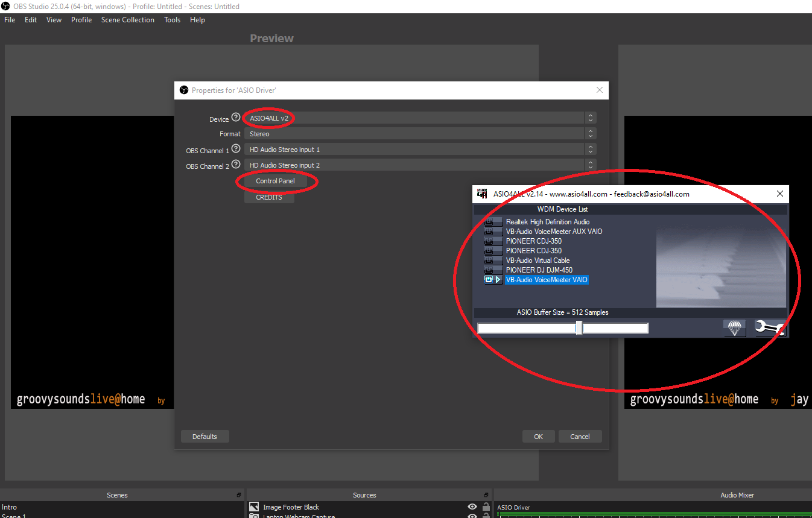The image size is (812, 518).
Task: Hide the Image Footer Black source with eye icon
Action: pos(472,507)
